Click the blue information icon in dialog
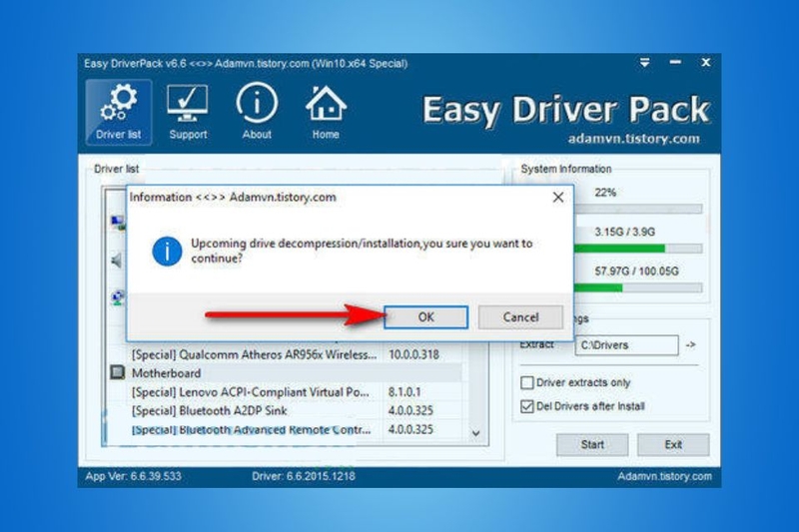This screenshot has height=532, width=799. 167,251
